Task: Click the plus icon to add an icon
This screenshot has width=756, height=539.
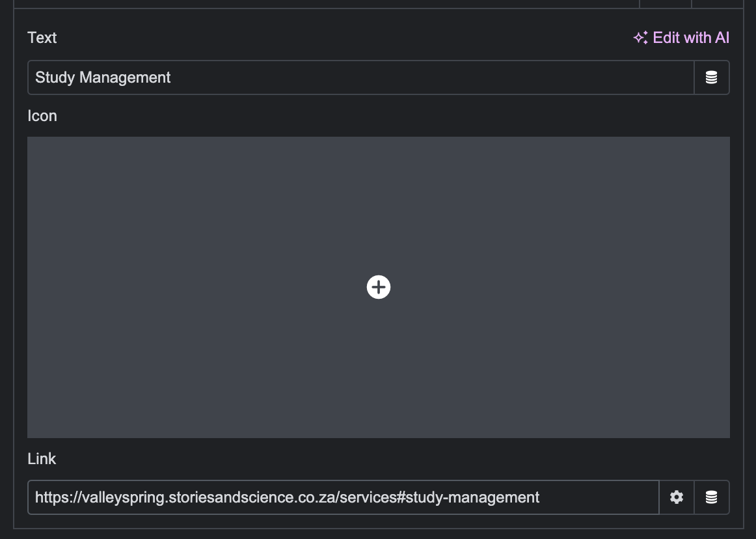Action: [379, 287]
